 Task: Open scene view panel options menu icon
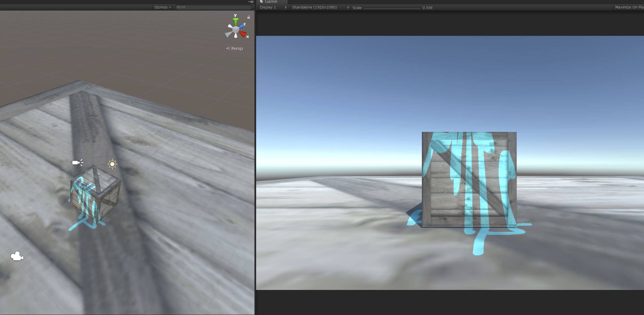point(251,2)
